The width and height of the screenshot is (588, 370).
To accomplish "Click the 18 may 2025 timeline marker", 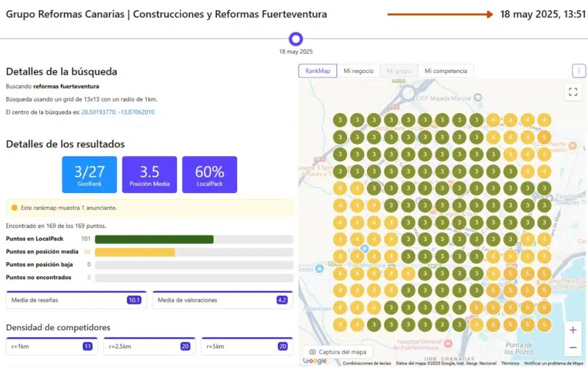I will point(296,39).
